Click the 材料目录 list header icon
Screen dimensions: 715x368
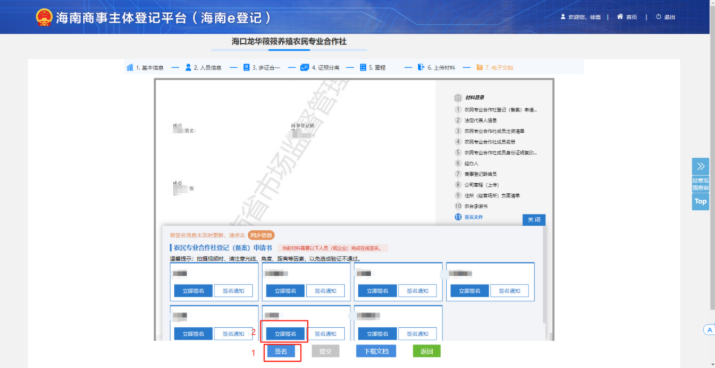pyautogui.click(x=458, y=98)
